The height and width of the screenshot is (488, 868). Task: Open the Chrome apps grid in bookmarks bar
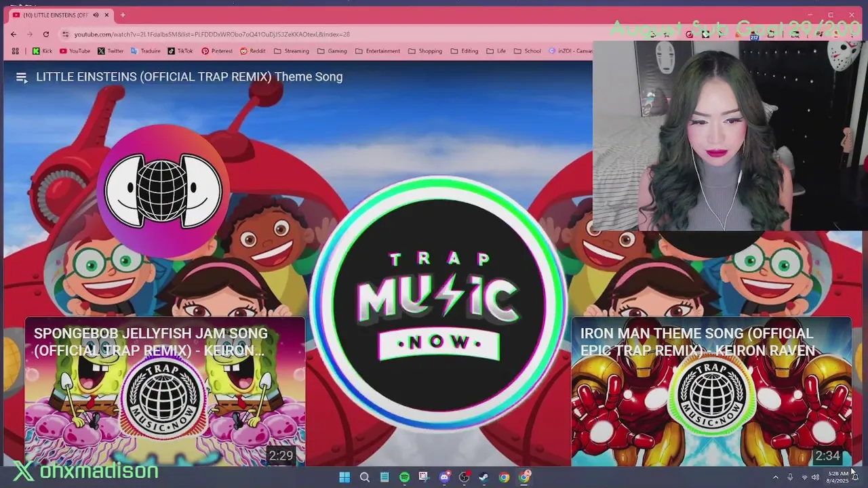(16, 51)
